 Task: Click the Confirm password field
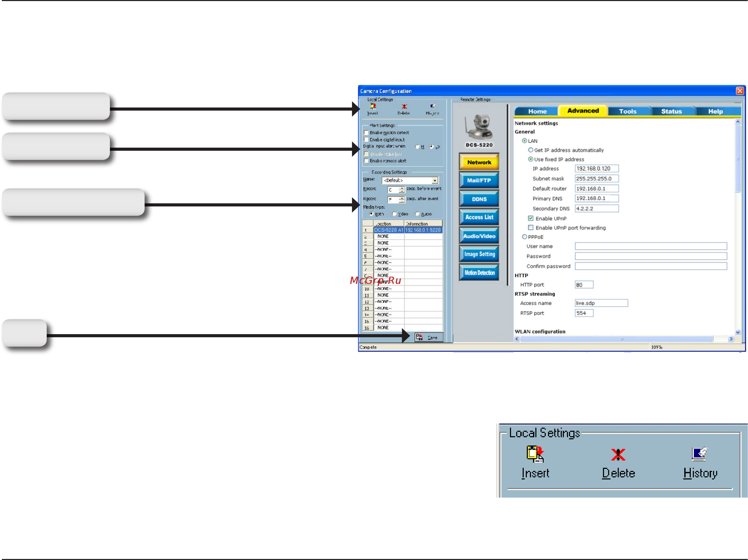tap(651, 266)
